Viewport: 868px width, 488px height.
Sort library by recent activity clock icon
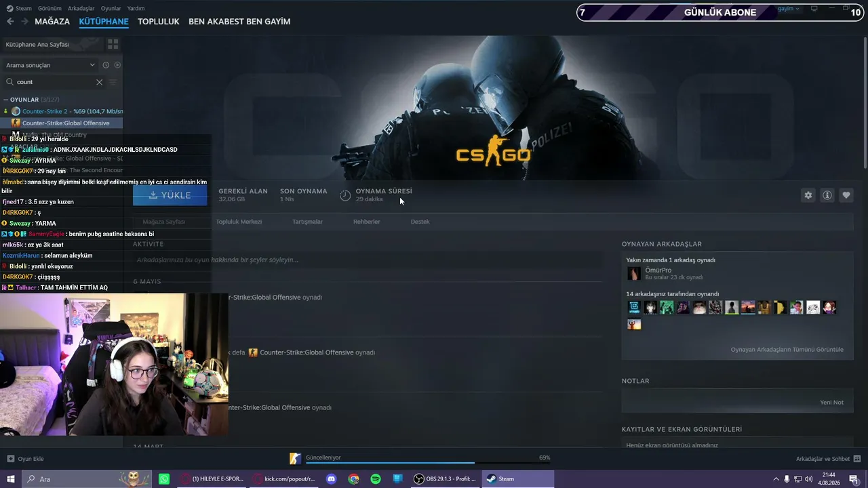(x=106, y=65)
